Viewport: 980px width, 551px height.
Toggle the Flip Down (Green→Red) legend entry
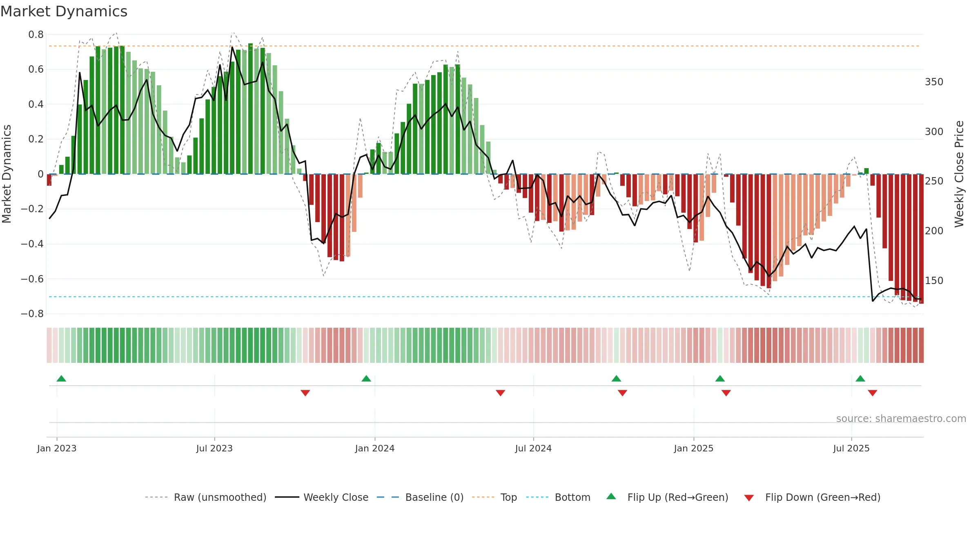click(812, 497)
